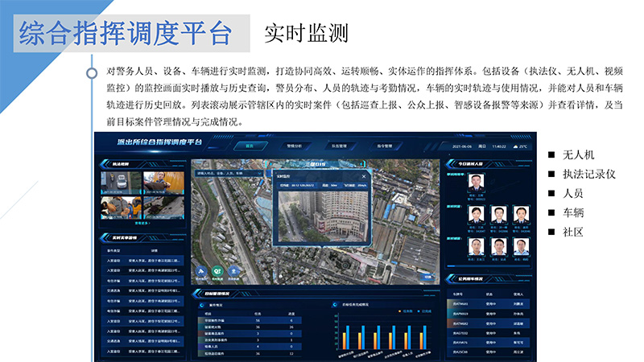644x362 pixels.
Task: Open the 首页 home tab
Action: [x=250, y=146]
